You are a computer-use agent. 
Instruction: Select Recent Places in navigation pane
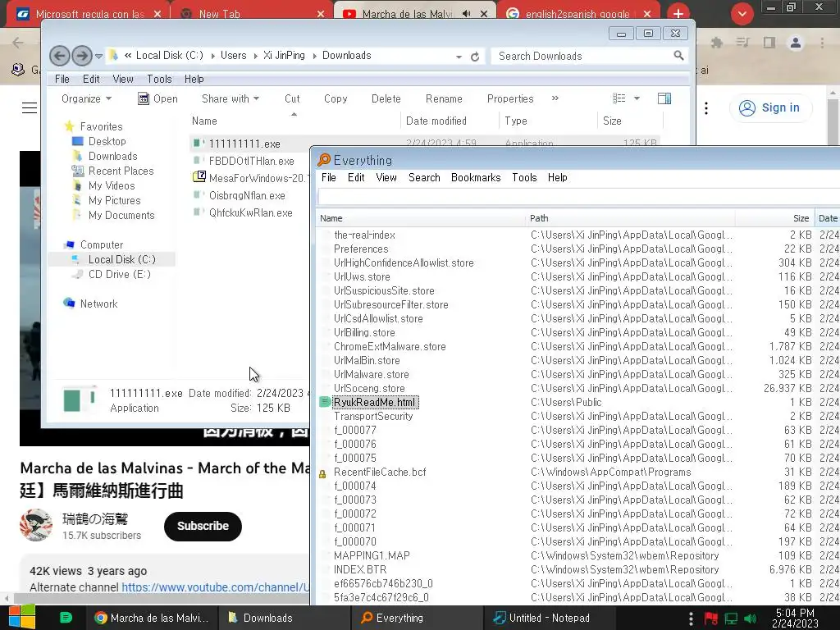tap(121, 171)
